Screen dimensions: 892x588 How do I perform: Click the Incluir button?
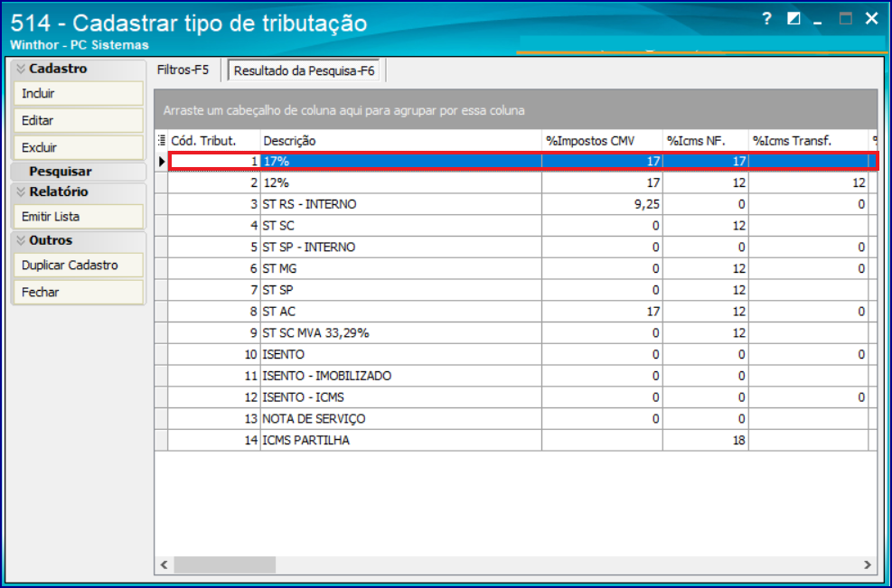pos(78,93)
